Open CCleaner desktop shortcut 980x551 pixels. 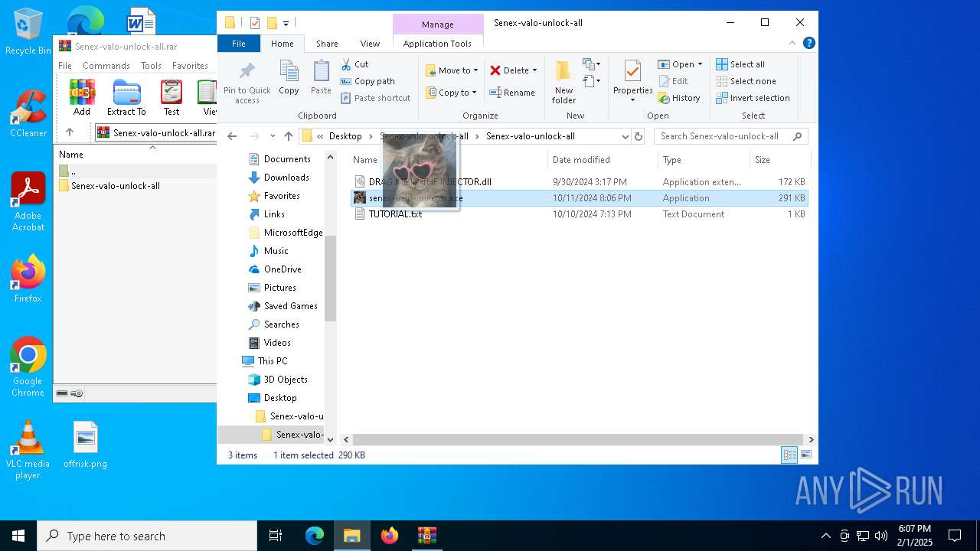click(28, 115)
